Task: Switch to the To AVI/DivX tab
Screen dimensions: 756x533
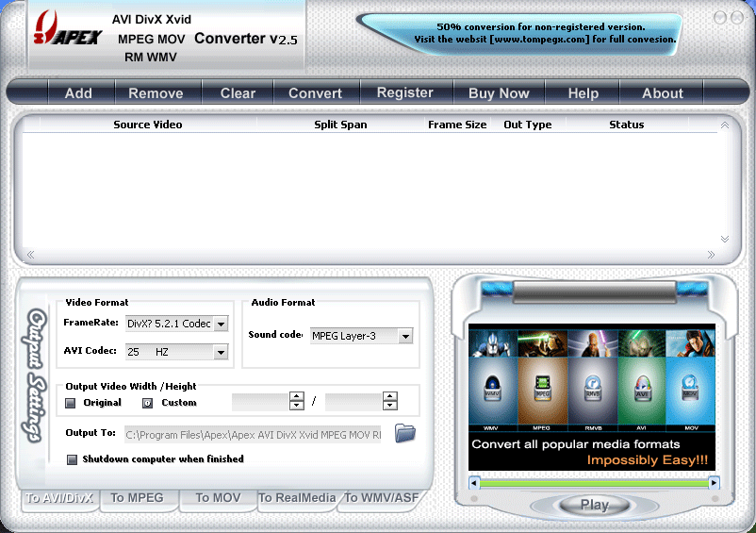Action: coord(59,498)
